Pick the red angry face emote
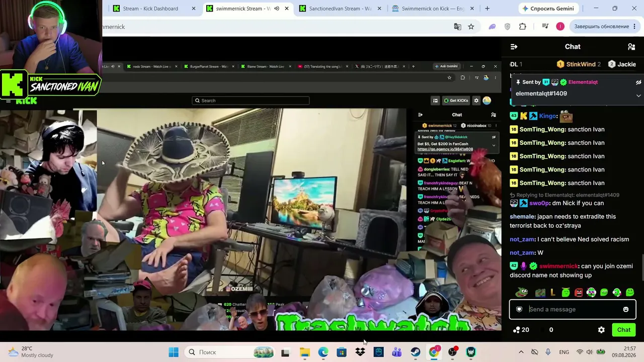The height and width of the screenshot is (362, 644). (579, 292)
